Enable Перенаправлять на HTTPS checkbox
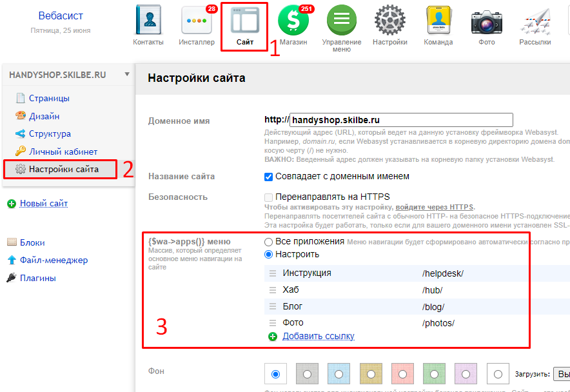 [269, 197]
